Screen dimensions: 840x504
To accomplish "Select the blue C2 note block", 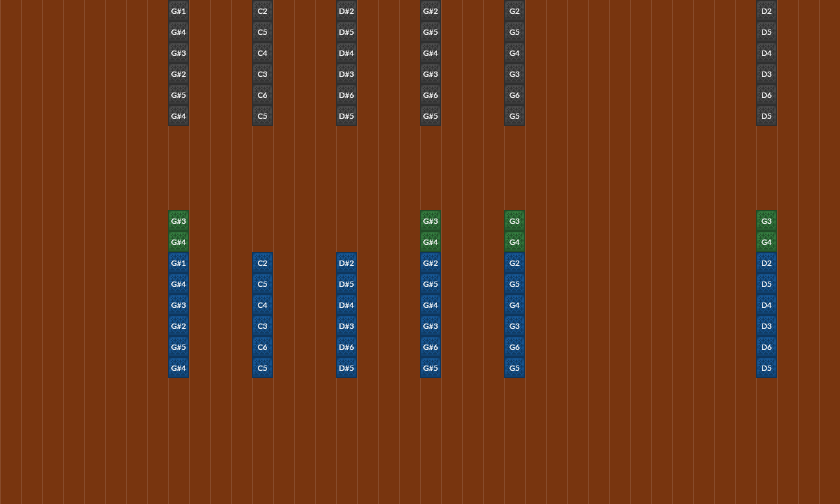I will 262,262.
